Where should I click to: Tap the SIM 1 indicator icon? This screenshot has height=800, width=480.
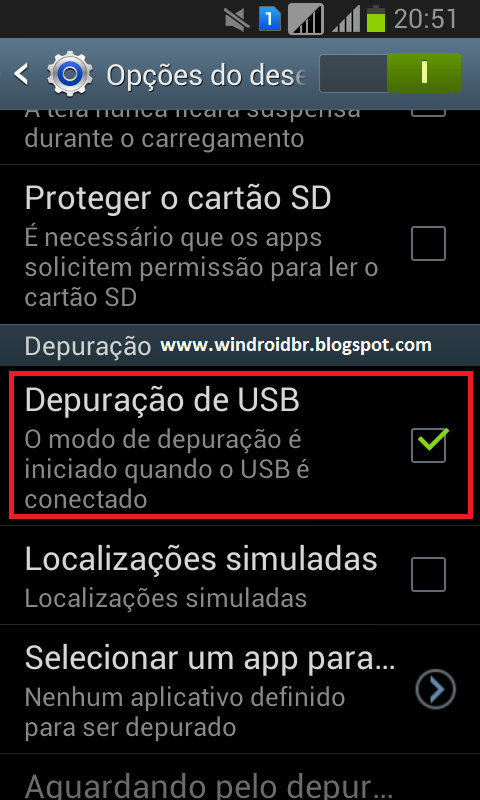[270, 20]
